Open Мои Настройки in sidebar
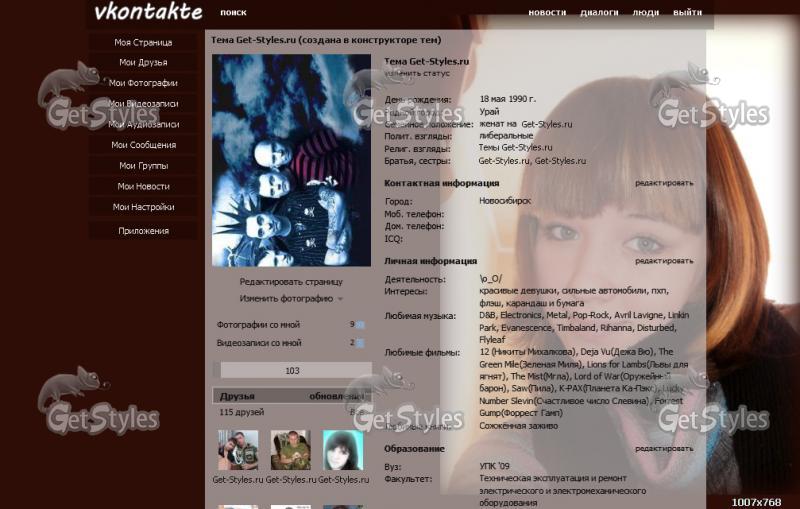 [143, 207]
